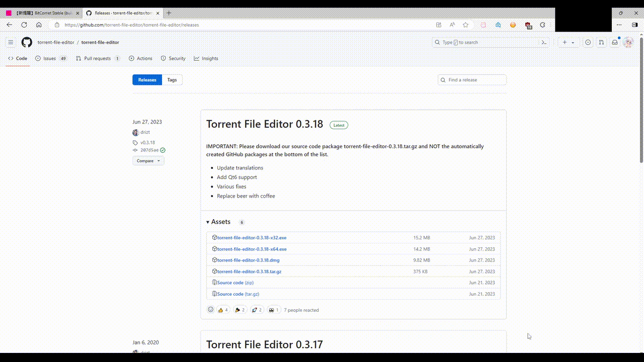The width and height of the screenshot is (644, 362).
Task: Open the Torrent File Editor 0.3.18 release title
Action: pyautogui.click(x=265, y=125)
